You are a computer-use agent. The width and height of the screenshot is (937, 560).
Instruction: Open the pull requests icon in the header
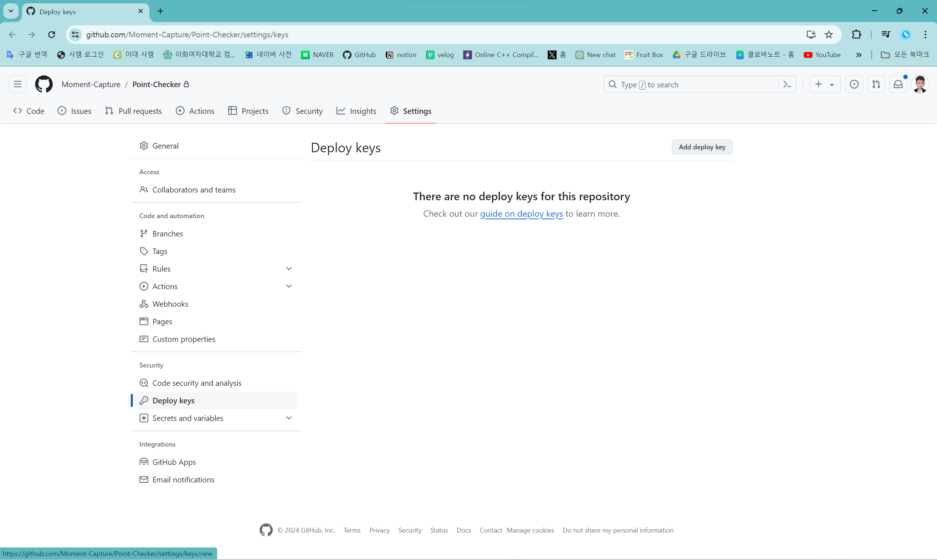(x=876, y=84)
